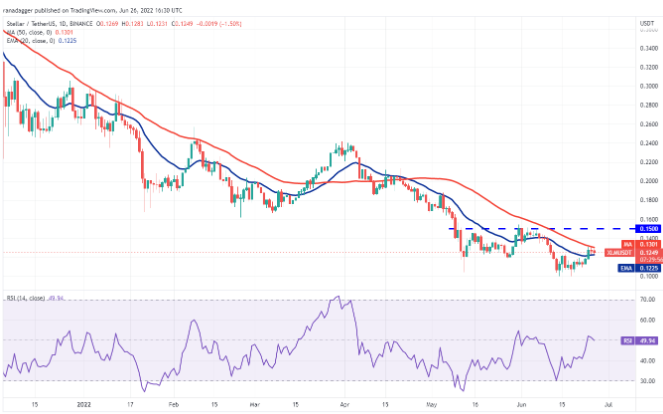This screenshot has width=663, height=414.
Task: Click the 16 date label after May
Action: pyautogui.click(x=475, y=404)
